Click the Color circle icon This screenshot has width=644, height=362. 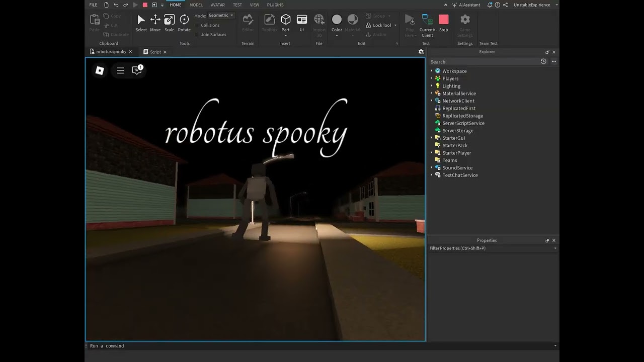[x=337, y=19]
